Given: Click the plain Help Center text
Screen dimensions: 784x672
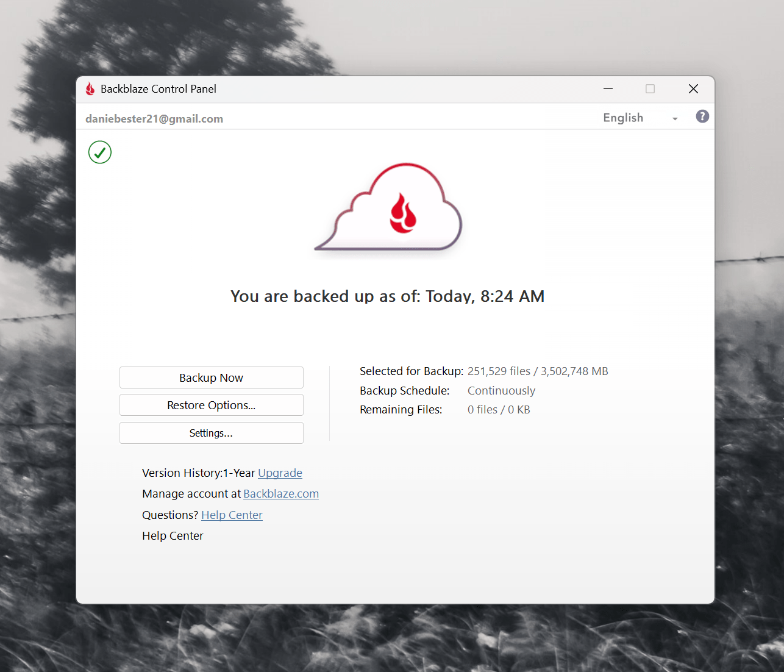Looking at the screenshot, I should click(173, 536).
